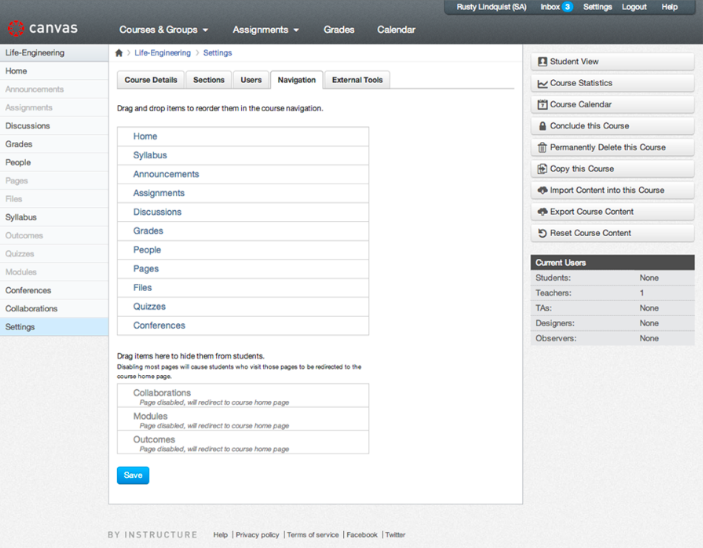Switch to the Sections tab
Viewport: 703px width, 548px height.
coord(209,80)
